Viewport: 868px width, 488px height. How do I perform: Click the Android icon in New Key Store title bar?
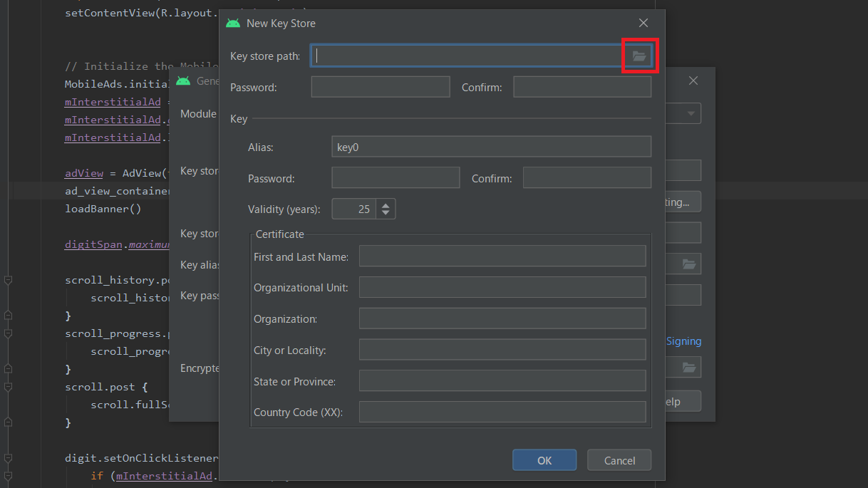click(232, 23)
